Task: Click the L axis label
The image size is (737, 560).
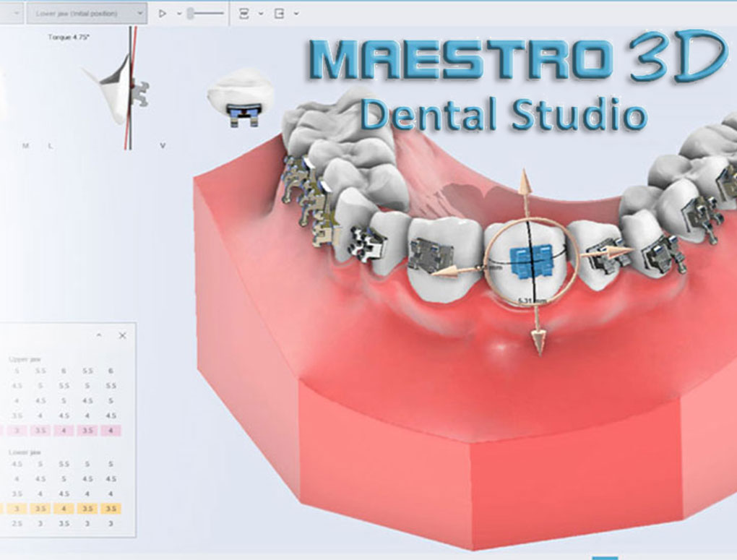Action: coord(51,146)
